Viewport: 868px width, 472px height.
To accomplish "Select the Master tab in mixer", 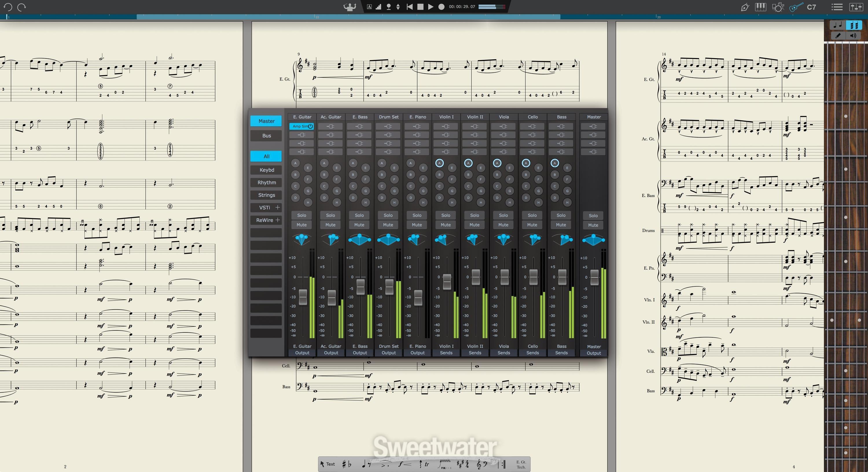I will pos(266,120).
